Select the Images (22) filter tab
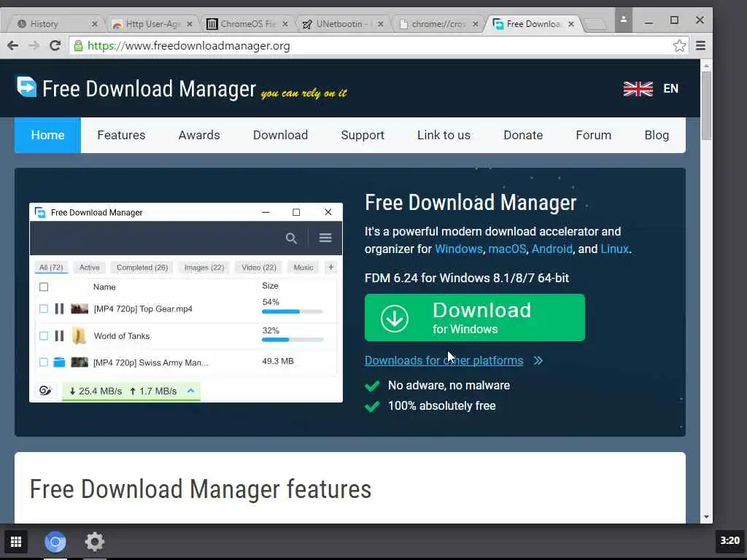747x560 pixels. (x=204, y=267)
